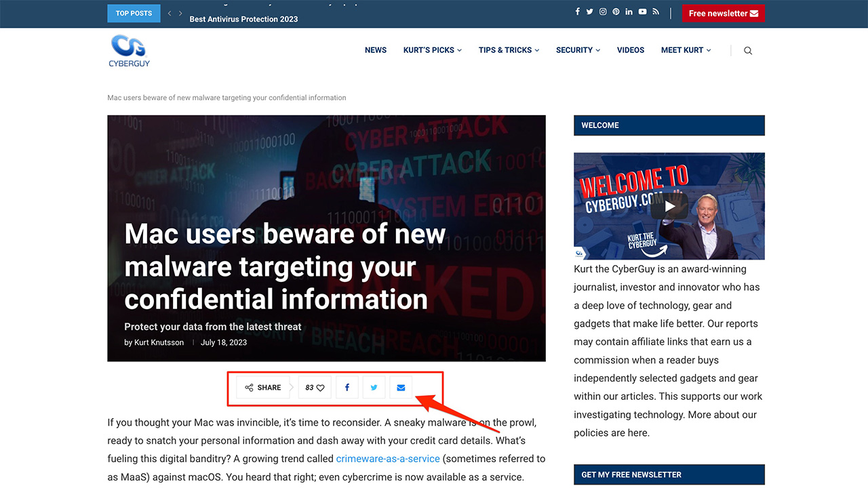The image size is (868, 488).
Task: Click the search magnifier icon in navigation
Action: (748, 51)
